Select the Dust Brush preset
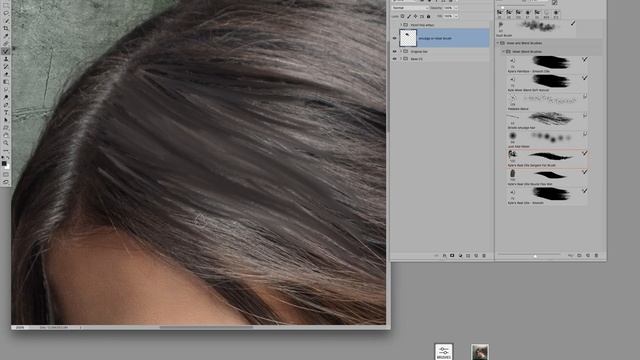Image resolution: width=640 pixels, height=360 pixels. 536,29
